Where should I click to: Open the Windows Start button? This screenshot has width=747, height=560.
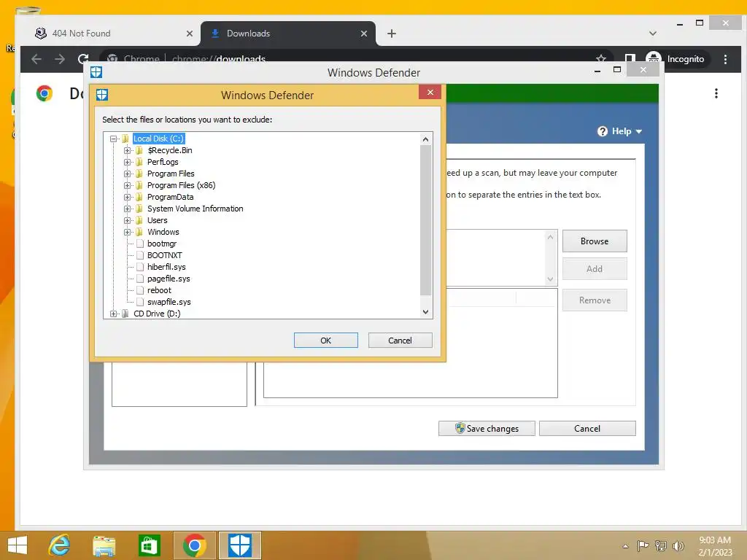(x=18, y=545)
